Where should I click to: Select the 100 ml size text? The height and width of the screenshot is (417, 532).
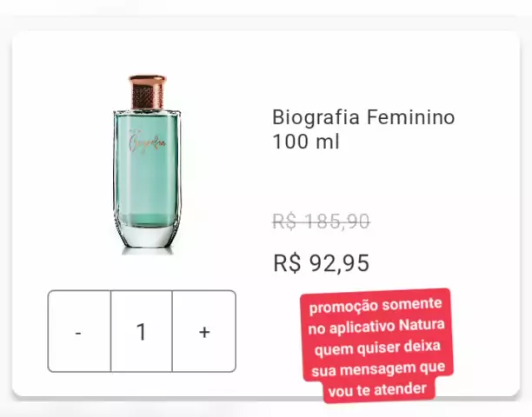coord(306,142)
